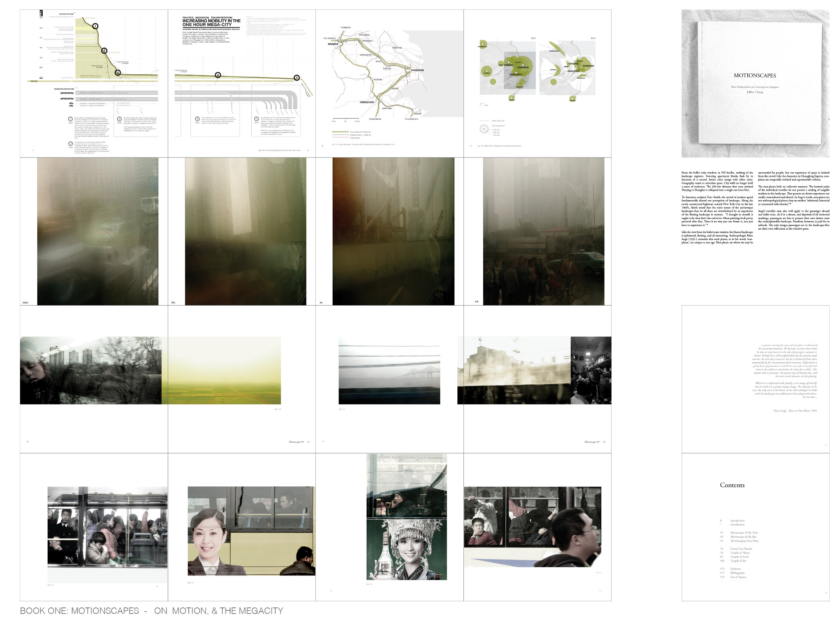The width and height of the screenshot is (840, 630).
Task: Click the numbered marker 1 on the population curve
Action: click(x=95, y=26)
